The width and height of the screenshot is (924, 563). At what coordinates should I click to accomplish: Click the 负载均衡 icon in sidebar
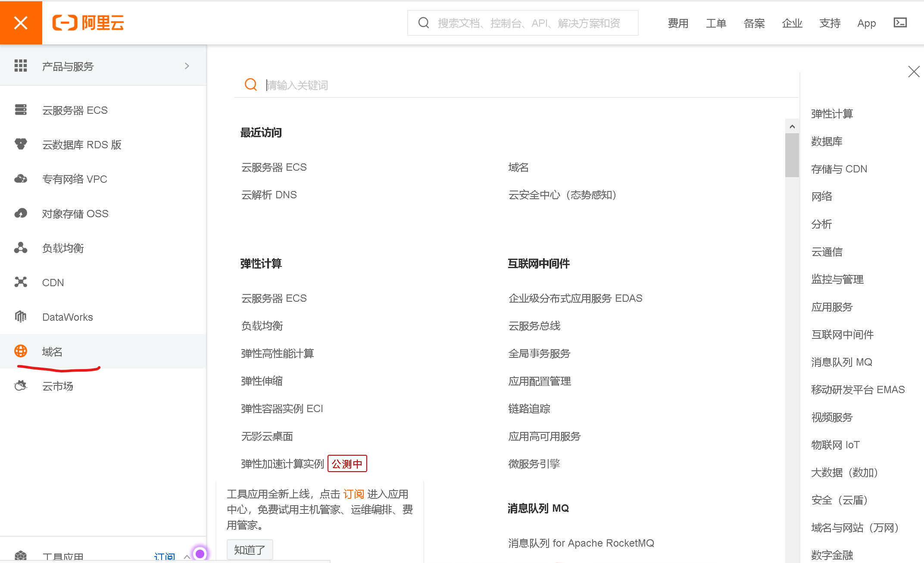point(21,248)
